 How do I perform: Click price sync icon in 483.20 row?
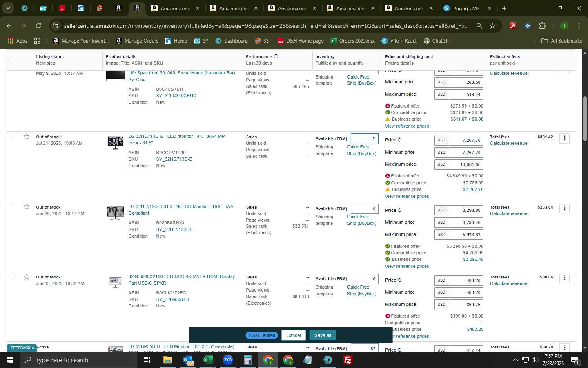(x=400, y=280)
